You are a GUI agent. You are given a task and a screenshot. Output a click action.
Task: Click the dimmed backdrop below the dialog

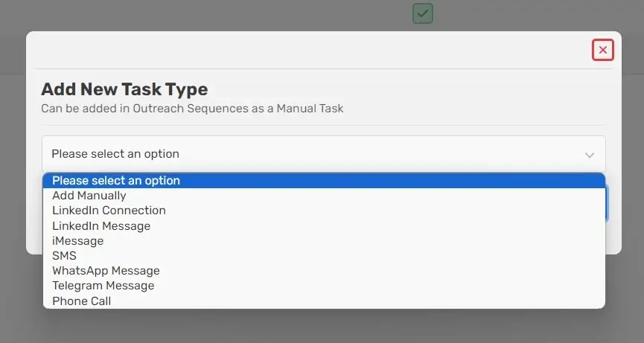point(322,326)
